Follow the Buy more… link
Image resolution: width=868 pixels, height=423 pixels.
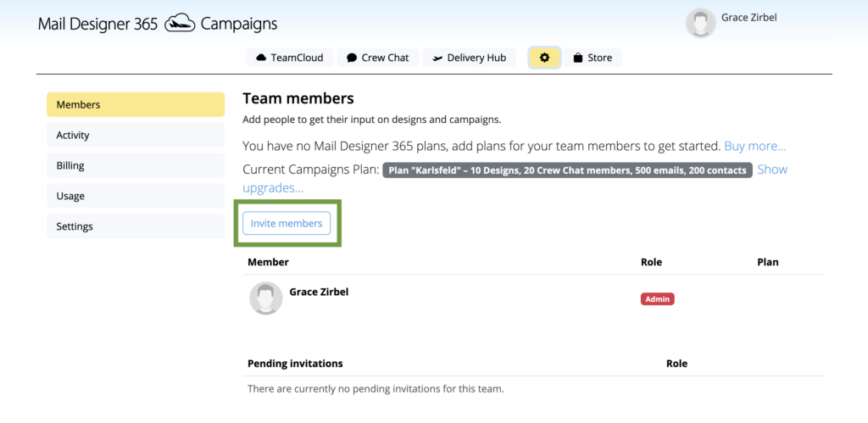click(755, 146)
